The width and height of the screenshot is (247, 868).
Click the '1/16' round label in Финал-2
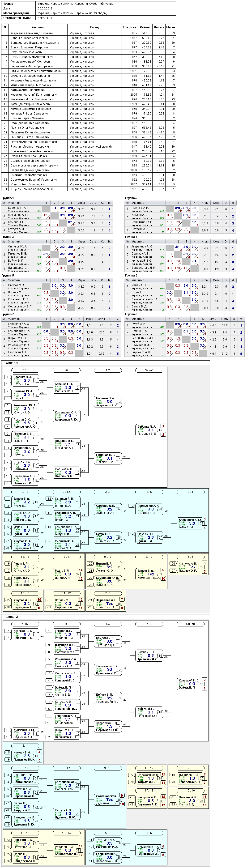(x=25, y=624)
